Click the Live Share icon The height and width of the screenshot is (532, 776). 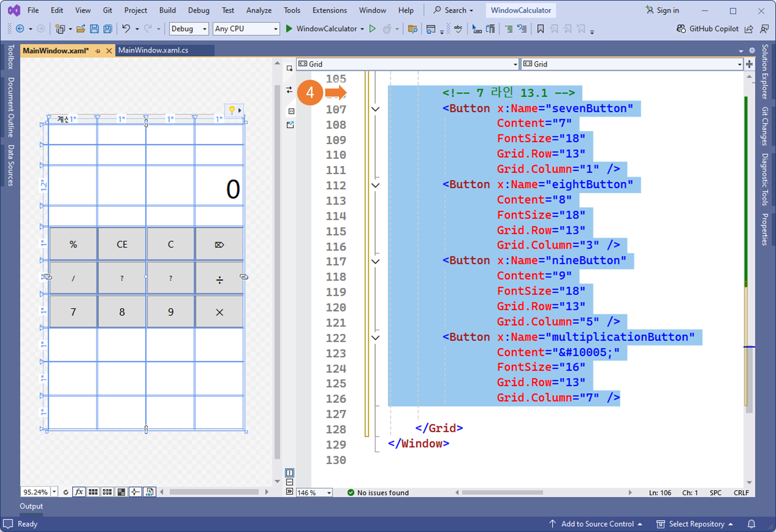tap(749, 29)
